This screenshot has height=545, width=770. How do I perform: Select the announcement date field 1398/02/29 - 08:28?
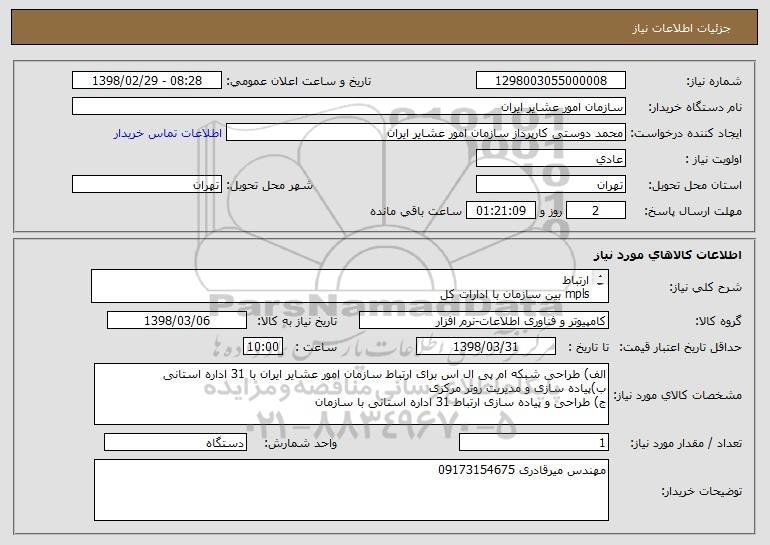pos(147,80)
